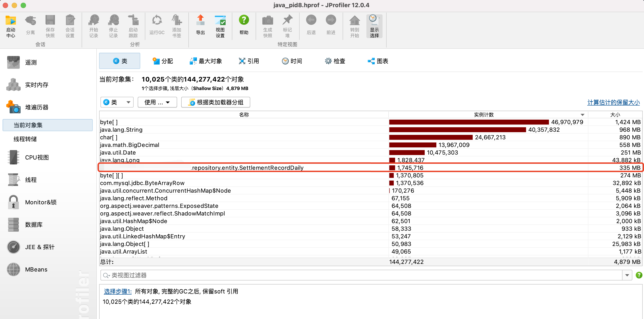
Task: Open the Start Center (启动中心)
Action: 11,26
